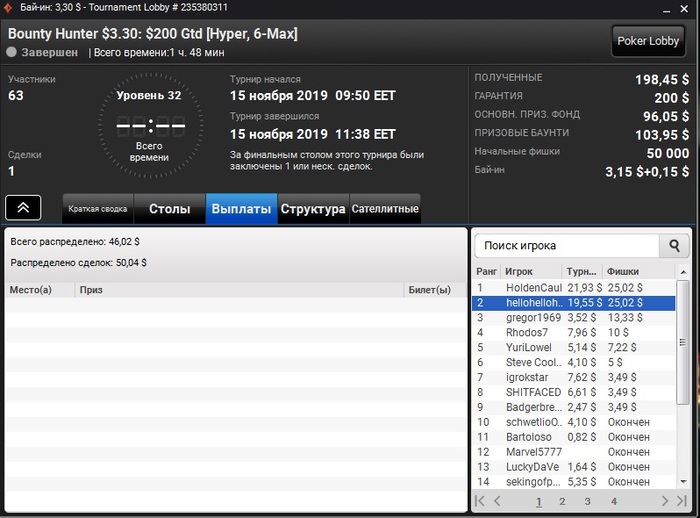
Task: Click the ПРИЗОВЫЕ БАУНТИ 103,95 $ value
Action: coord(662,135)
